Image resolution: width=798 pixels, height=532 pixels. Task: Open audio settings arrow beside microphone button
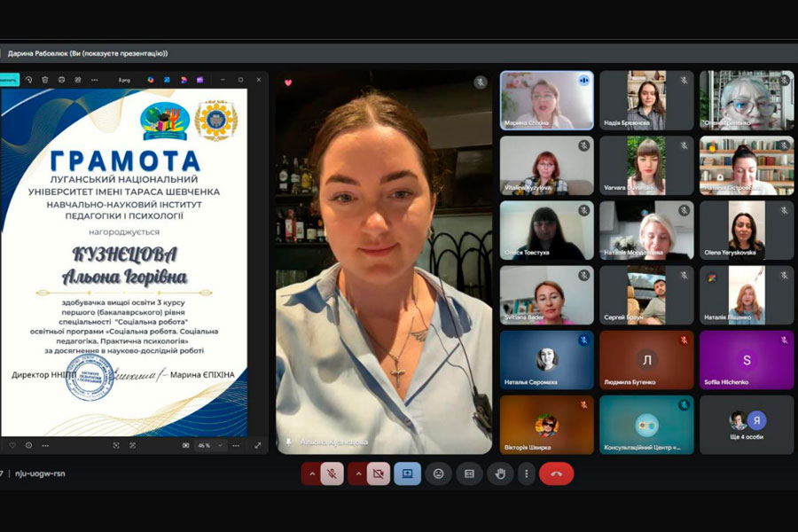tap(312, 474)
